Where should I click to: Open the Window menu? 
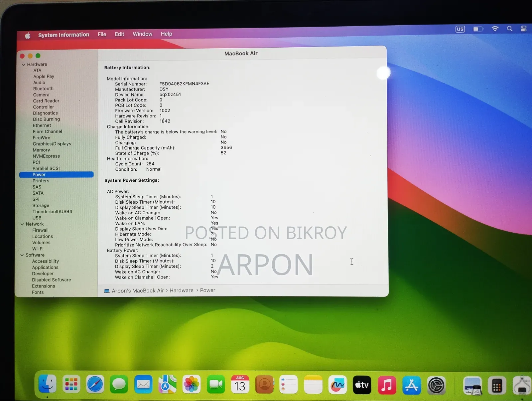[x=142, y=34]
